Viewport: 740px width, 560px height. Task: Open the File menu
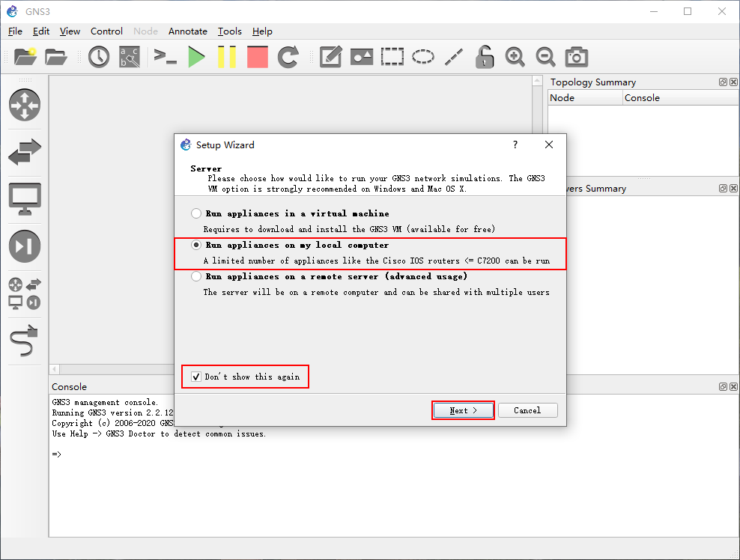[15, 31]
